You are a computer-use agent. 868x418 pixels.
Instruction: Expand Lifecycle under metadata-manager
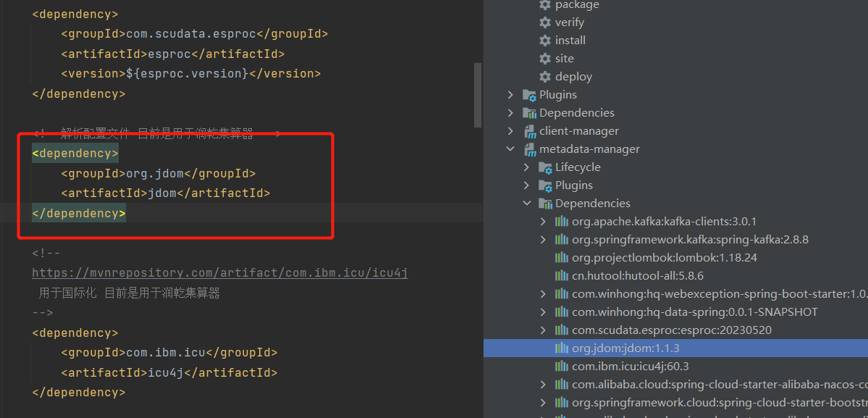click(x=526, y=167)
